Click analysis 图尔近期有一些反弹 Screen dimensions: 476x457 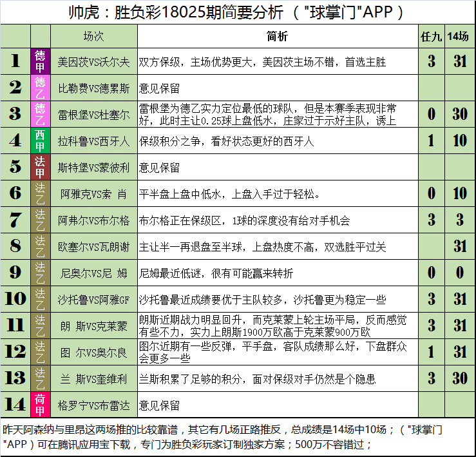coord(272,353)
